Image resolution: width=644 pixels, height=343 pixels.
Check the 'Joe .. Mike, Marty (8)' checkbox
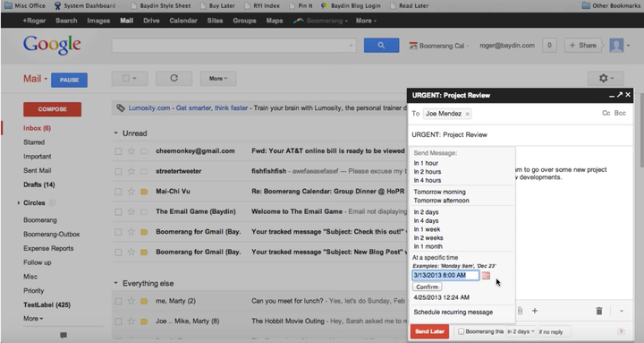(118, 322)
